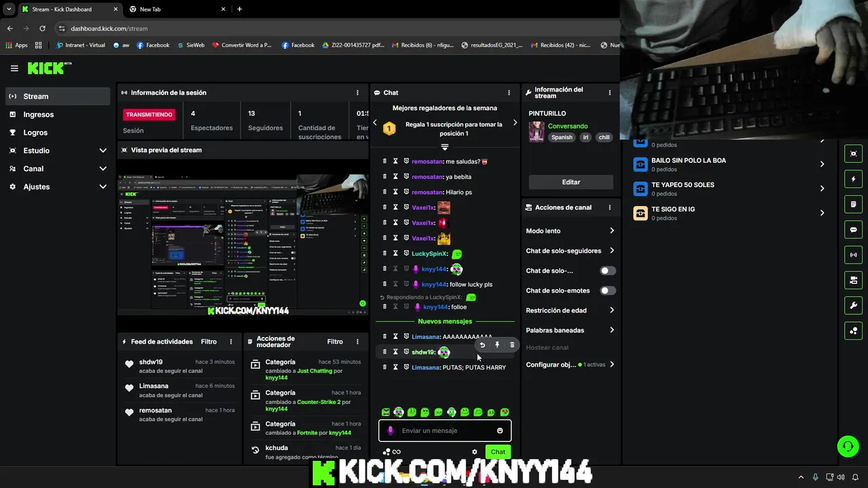Click reply icon on shdw19 message
The width and height of the screenshot is (868, 488).
(482, 345)
